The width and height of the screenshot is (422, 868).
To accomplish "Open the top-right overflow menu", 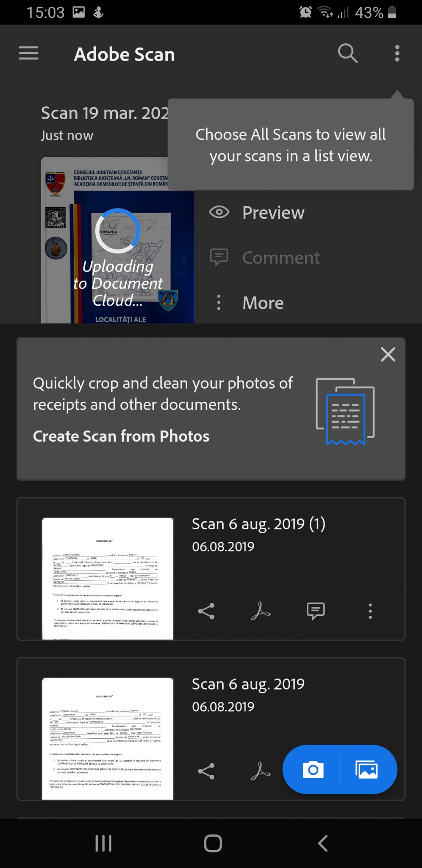I will tap(397, 53).
